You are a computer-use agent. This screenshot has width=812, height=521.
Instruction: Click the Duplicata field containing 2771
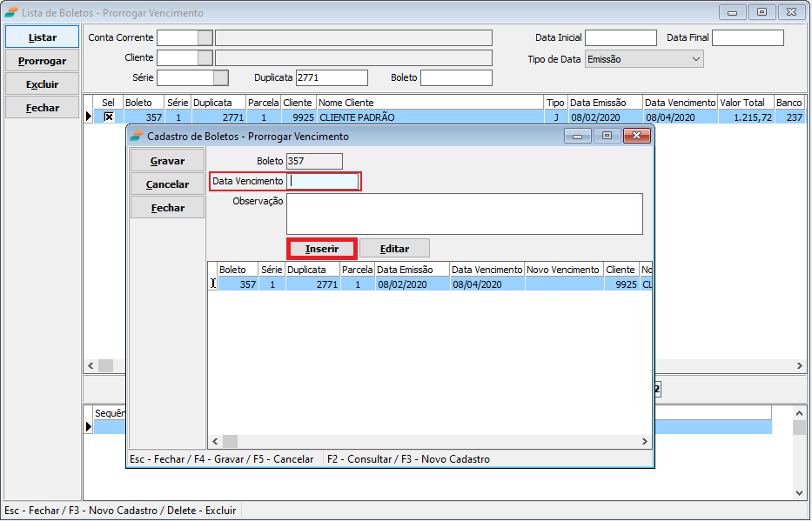pos(332,77)
